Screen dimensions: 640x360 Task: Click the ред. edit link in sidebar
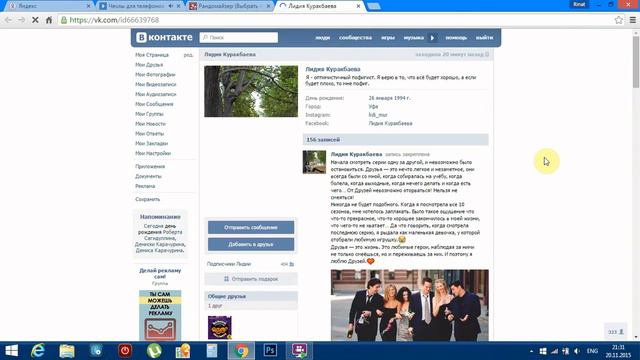pyautogui.click(x=188, y=55)
